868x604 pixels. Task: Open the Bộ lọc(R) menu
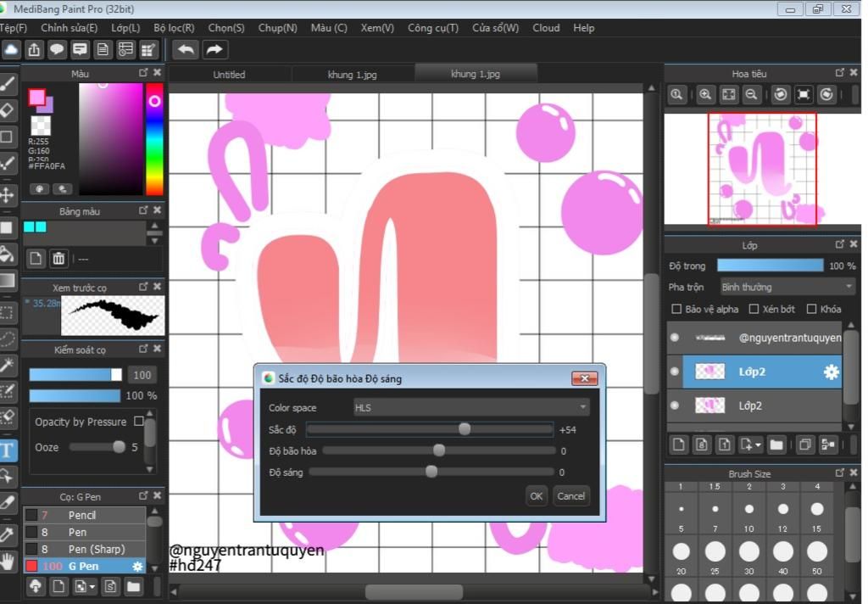coord(174,28)
